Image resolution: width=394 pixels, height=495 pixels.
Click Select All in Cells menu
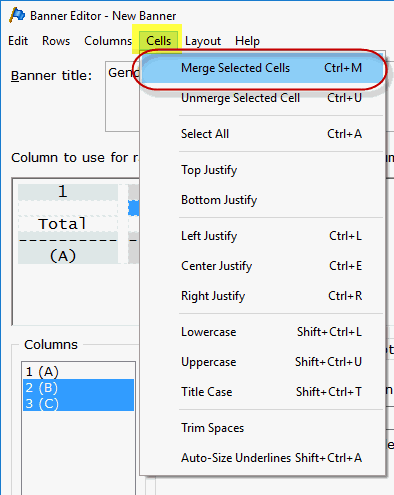[x=263, y=134]
